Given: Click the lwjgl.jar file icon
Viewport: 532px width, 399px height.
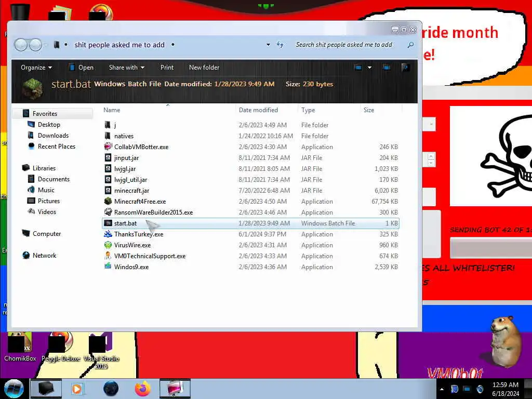Looking at the screenshot, I should click(108, 169).
